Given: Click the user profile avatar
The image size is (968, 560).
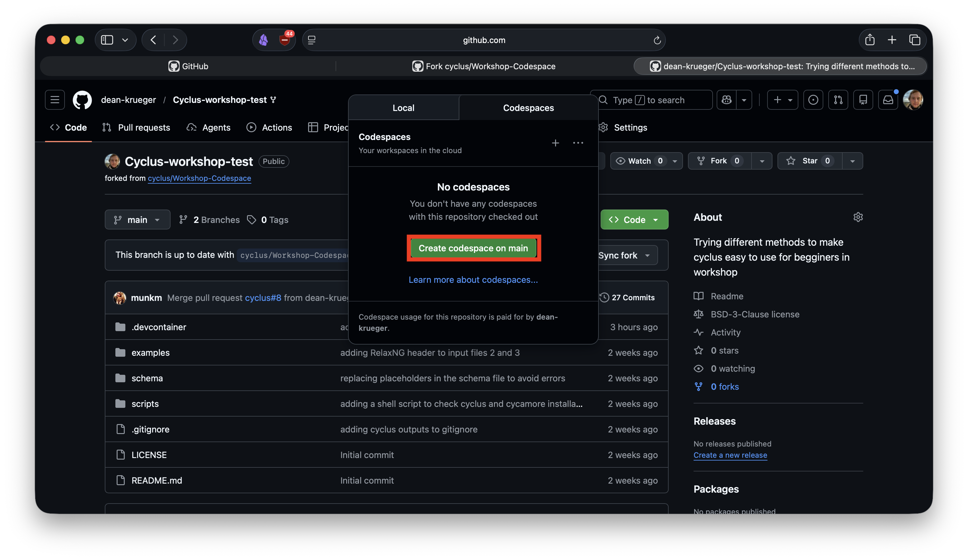Looking at the screenshot, I should click(913, 100).
